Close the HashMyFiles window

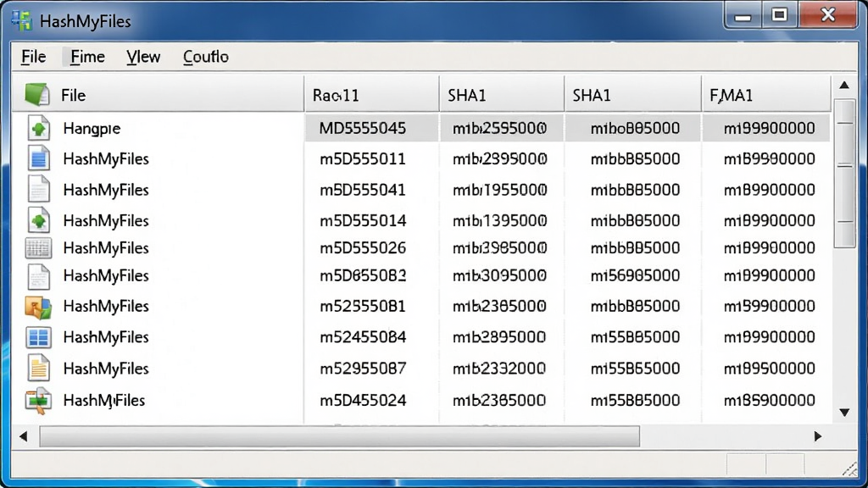[827, 15]
